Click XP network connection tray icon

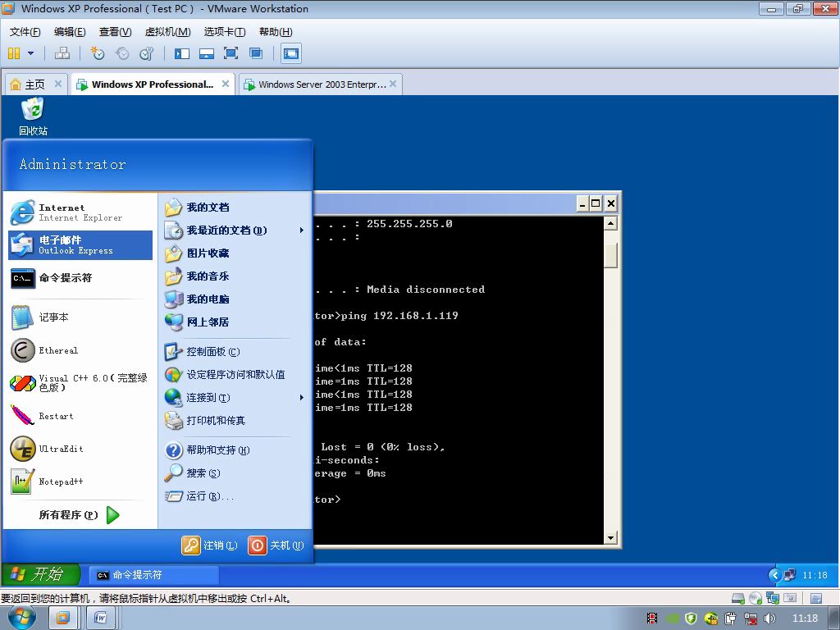pos(790,575)
